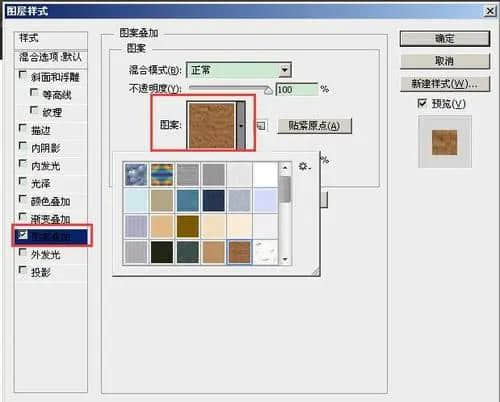The height and width of the screenshot is (402, 500).
Task: Open 混合选项:默认 settings
Action: pos(51,58)
